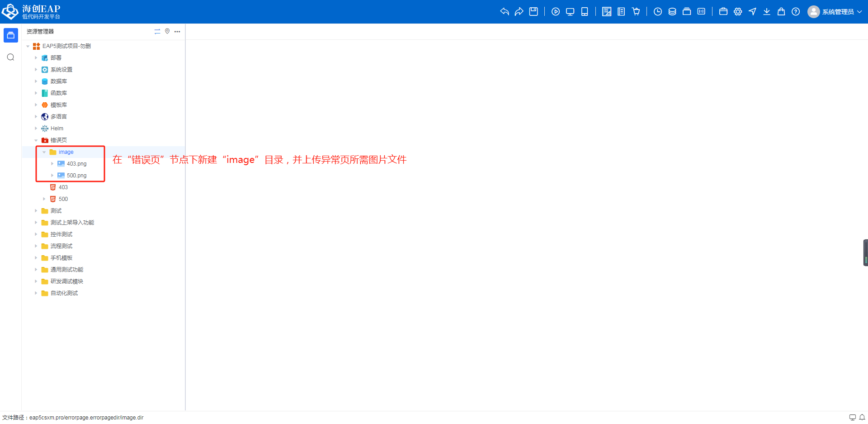This screenshot has height=424, width=868.
Task: Toggle the swap arrows icon in resource manager
Action: pyautogui.click(x=157, y=31)
